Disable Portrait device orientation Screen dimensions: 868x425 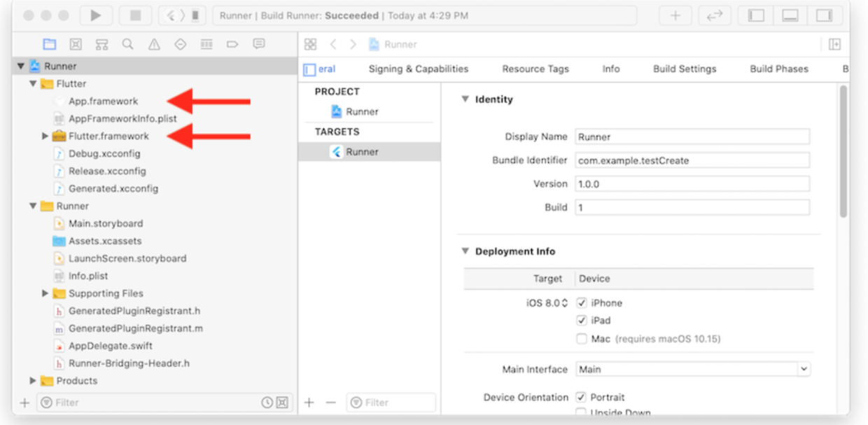pyautogui.click(x=580, y=397)
